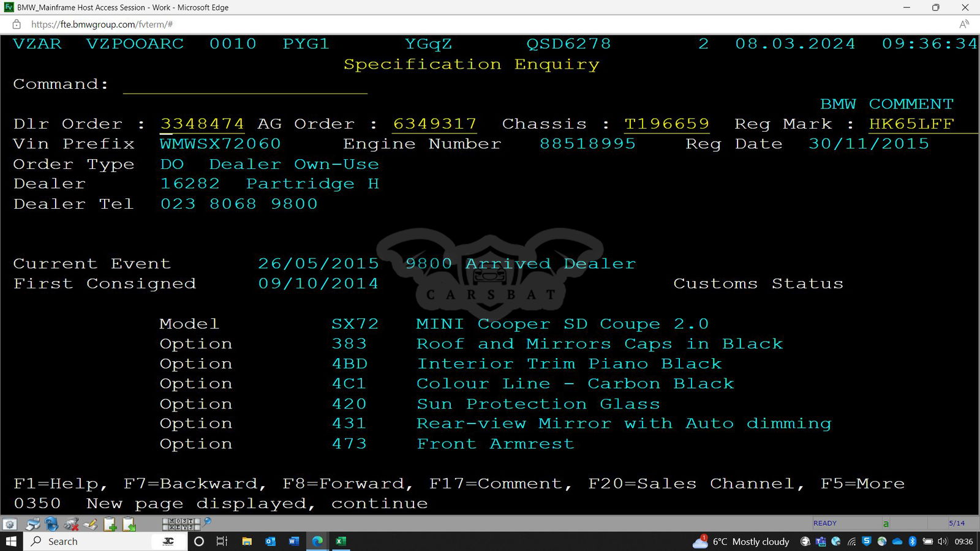Click the blue pin icon beside Host Keys
This screenshot has width=980, height=551.
pyautogui.click(x=208, y=522)
